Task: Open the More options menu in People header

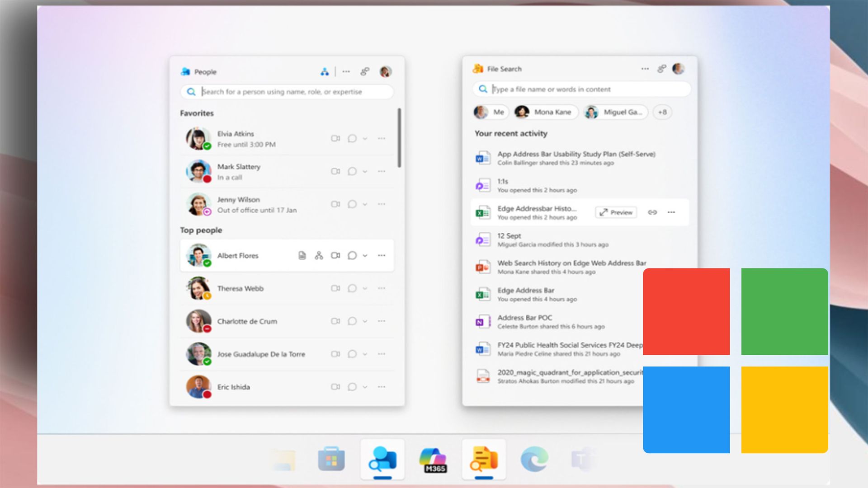Action: (346, 71)
